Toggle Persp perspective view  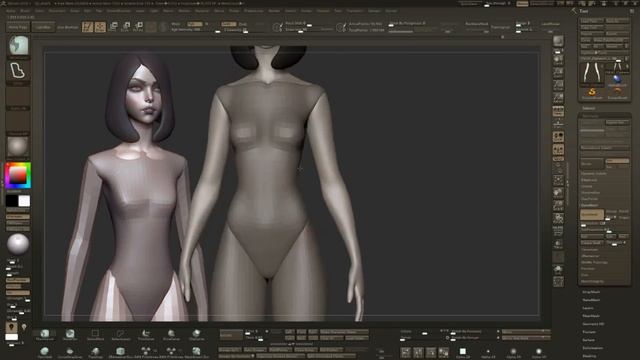(x=558, y=111)
